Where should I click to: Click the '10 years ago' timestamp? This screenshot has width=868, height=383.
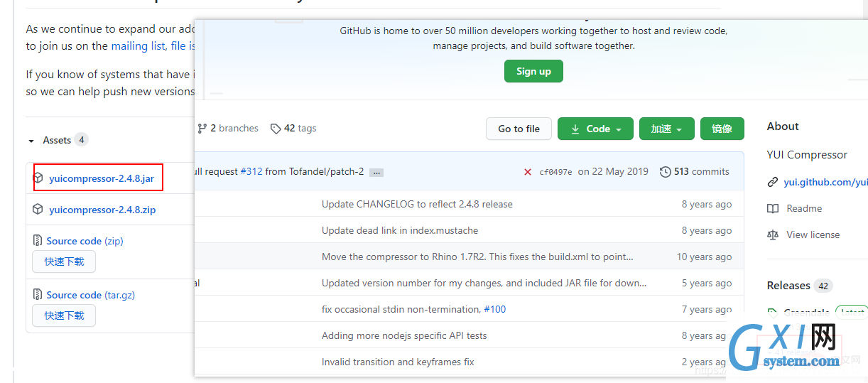click(704, 257)
